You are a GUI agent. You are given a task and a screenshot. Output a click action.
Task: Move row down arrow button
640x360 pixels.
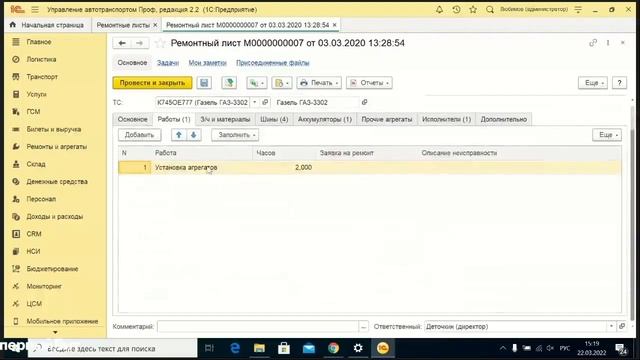[194, 135]
